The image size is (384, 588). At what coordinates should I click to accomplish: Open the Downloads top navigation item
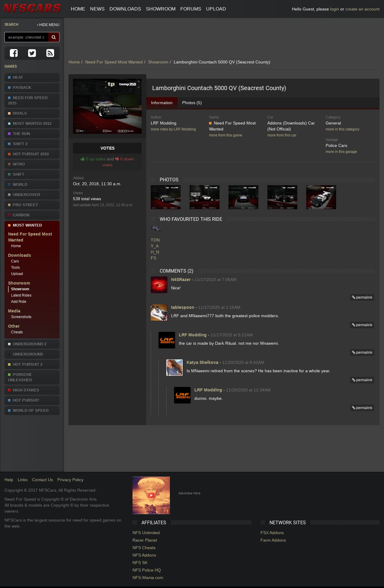(x=125, y=9)
